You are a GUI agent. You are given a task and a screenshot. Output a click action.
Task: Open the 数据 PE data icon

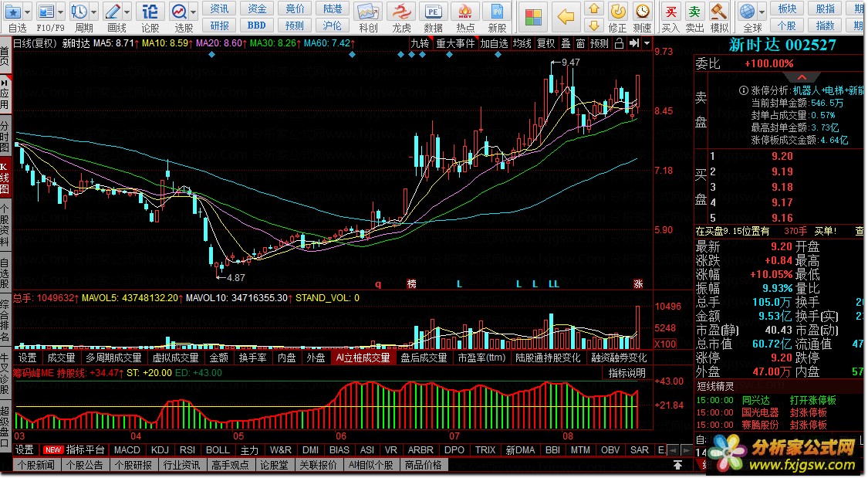[x=433, y=11]
